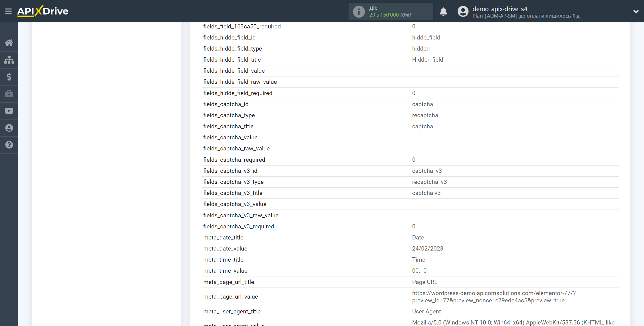Click the info icon near actions counter
The width and height of the screenshot is (644, 326).
359,12
